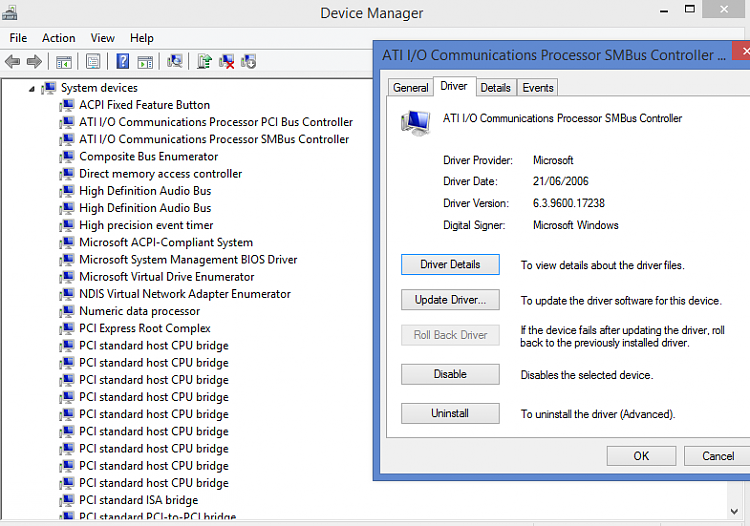The height and width of the screenshot is (526, 750).
Task: Click the Roll Back Driver button
Action: (x=450, y=335)
